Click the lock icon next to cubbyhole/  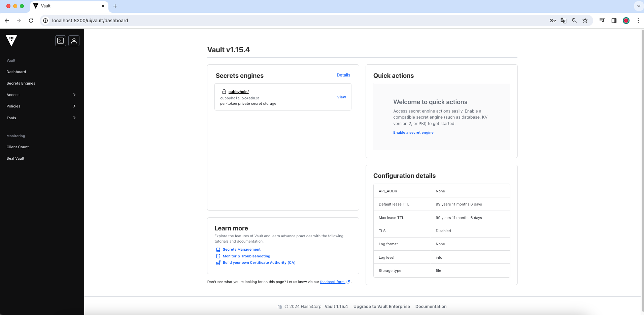tap(224, 92)
